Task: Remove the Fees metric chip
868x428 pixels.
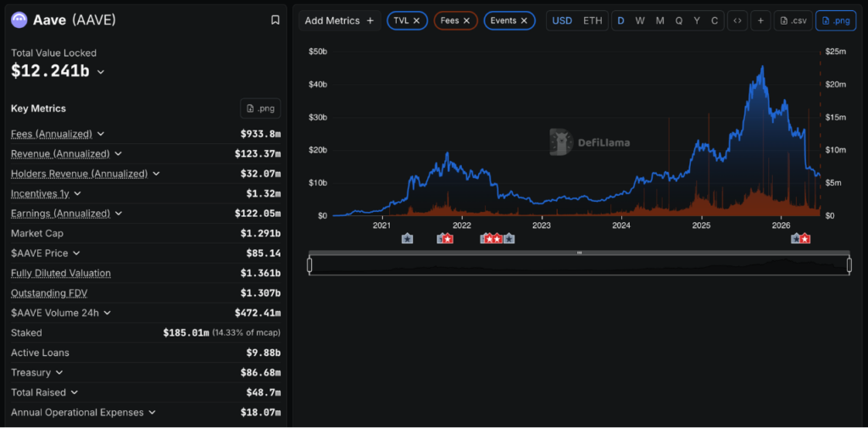Action: (467, 20)
